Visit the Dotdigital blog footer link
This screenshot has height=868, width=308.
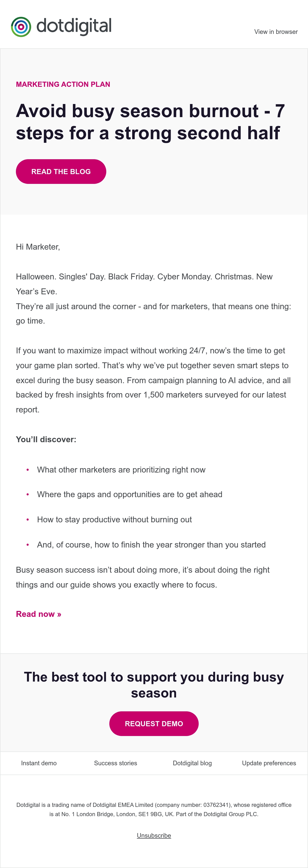pos(192,763)
